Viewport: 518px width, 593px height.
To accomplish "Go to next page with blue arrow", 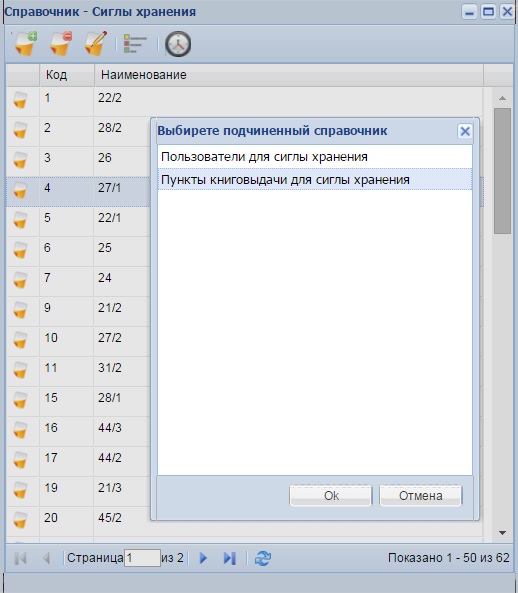I will coord(203,558).
